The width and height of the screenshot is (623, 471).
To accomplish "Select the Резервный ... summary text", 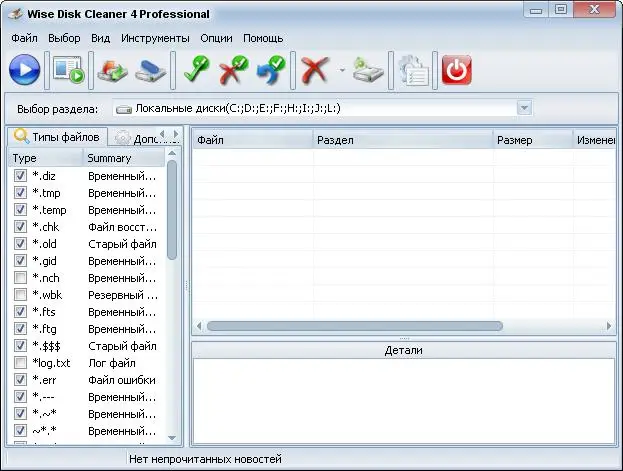I will tap(123, 295).
